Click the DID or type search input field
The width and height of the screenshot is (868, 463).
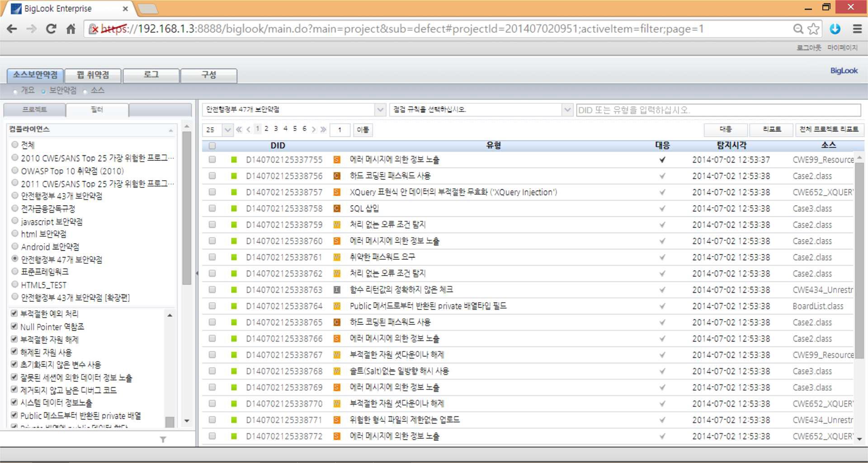click(x=718, y=110)
